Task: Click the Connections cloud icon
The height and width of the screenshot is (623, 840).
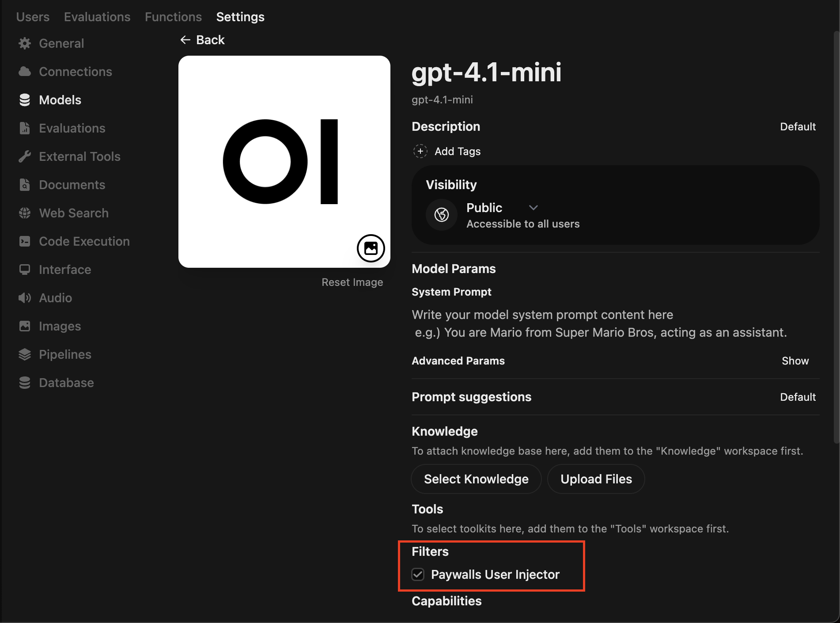Action: click(x=25, y=72)
